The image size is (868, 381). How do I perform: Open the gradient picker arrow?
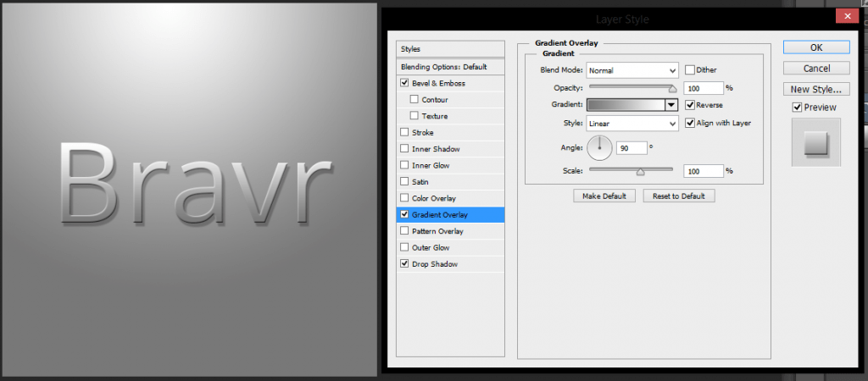coord(671,104)
